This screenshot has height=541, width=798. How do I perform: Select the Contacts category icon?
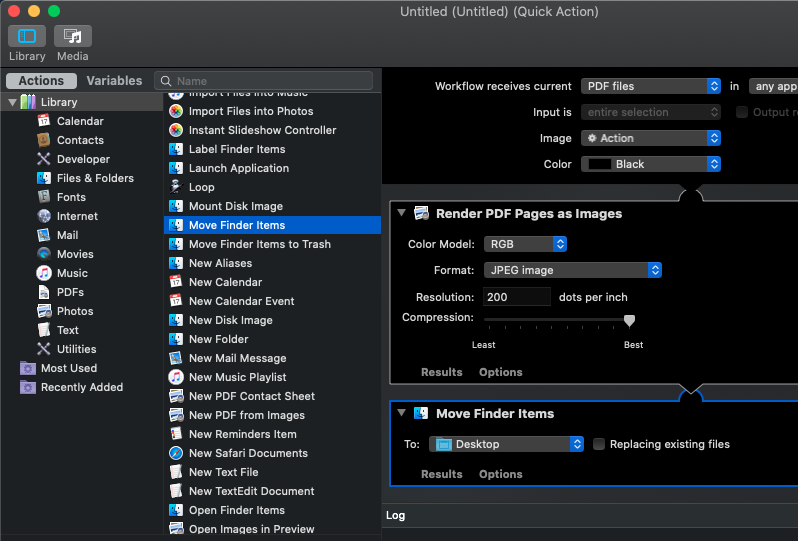coord(44,139)
